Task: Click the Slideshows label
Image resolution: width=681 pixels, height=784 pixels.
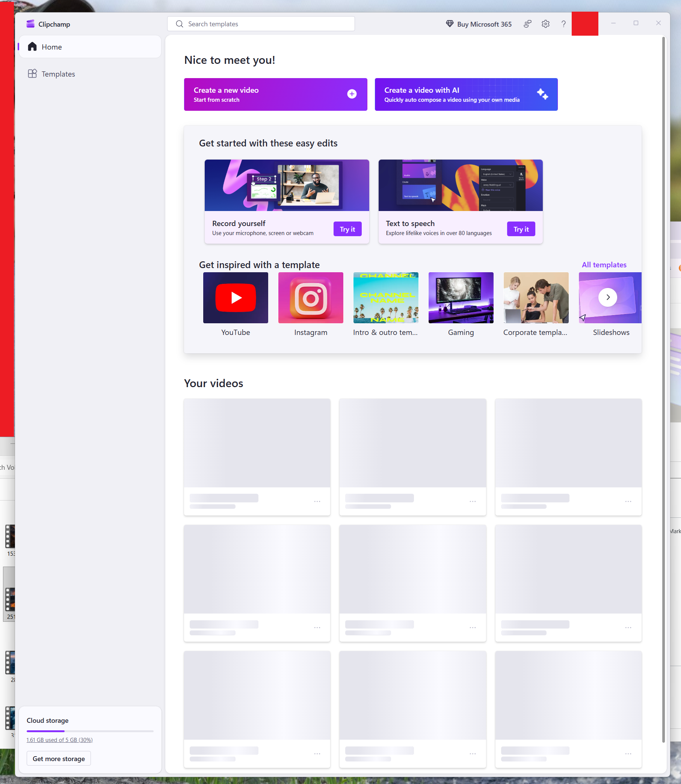Action: [x=611, y=332]
